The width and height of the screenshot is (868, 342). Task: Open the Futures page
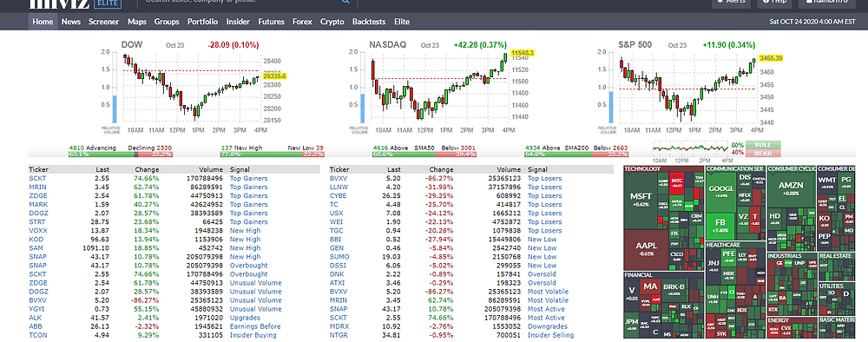coord(271,22)
